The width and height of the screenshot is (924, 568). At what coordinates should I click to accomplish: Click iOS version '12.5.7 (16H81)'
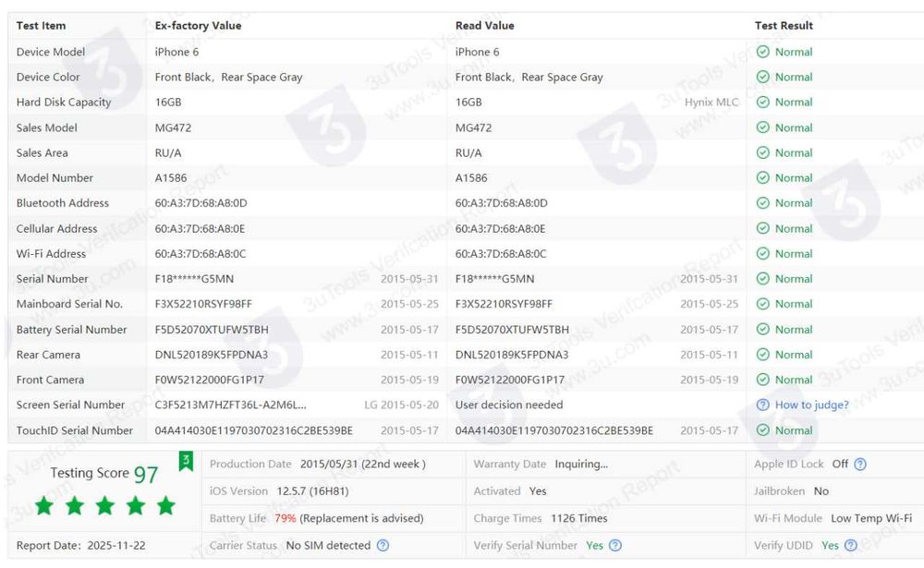point(312,491)
